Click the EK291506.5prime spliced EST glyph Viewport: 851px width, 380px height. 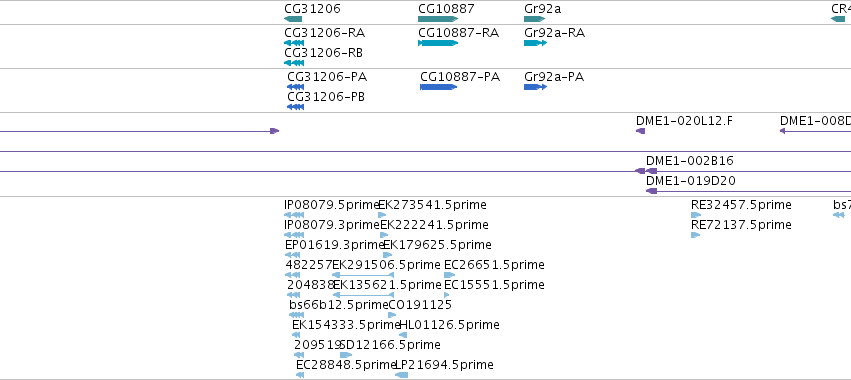click(363, 275)
